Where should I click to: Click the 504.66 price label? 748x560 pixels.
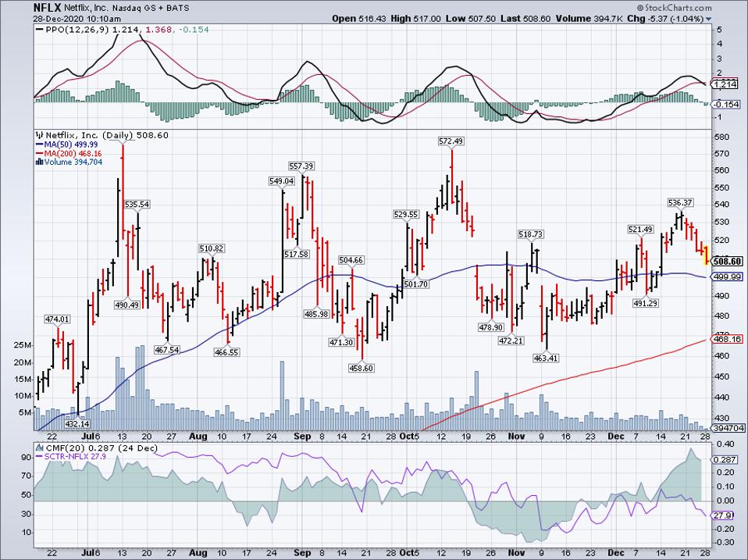(351, 260)
